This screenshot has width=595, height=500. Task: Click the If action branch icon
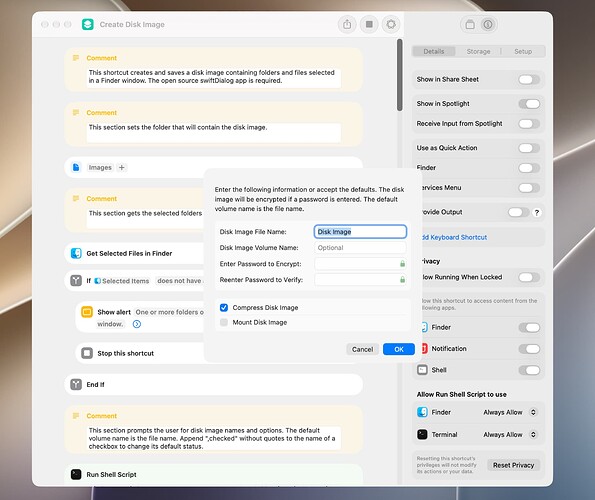[76, 281]
